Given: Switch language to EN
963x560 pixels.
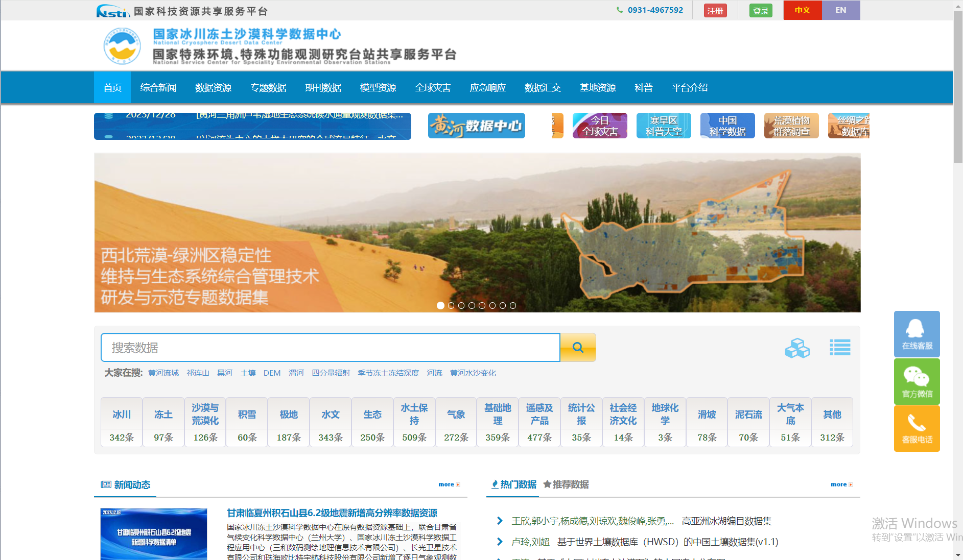Looking at the screenshot, I should [841, 10].
